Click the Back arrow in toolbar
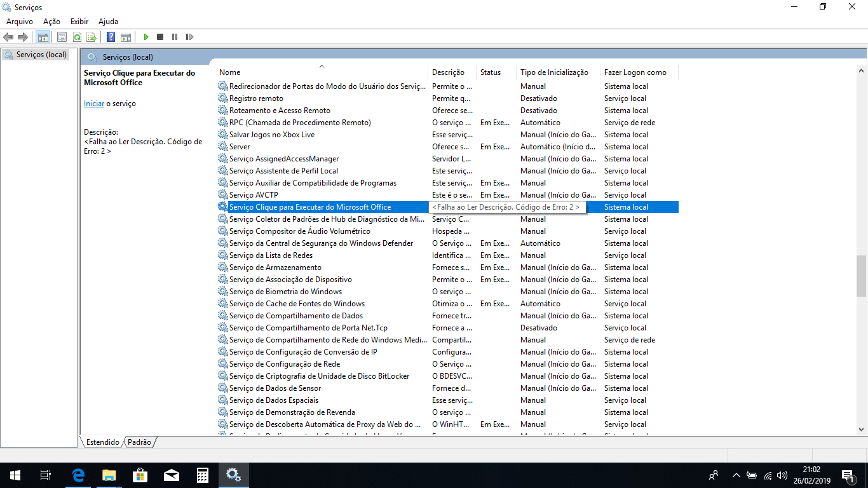This screenshot has height=488, width=868. pos(8,37)
